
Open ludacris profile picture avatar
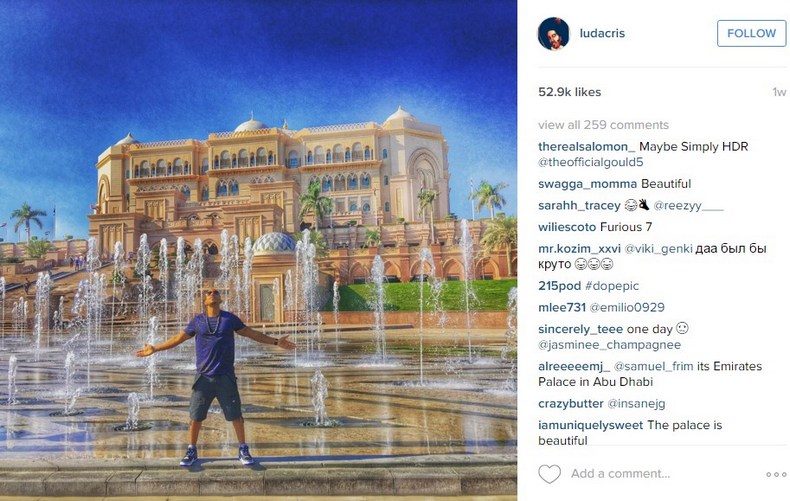point(554,33)
